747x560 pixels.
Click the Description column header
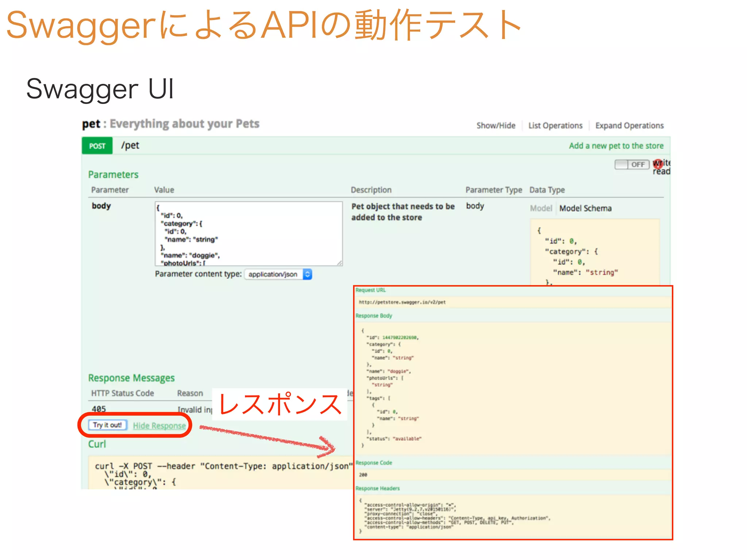pos(371,190)
